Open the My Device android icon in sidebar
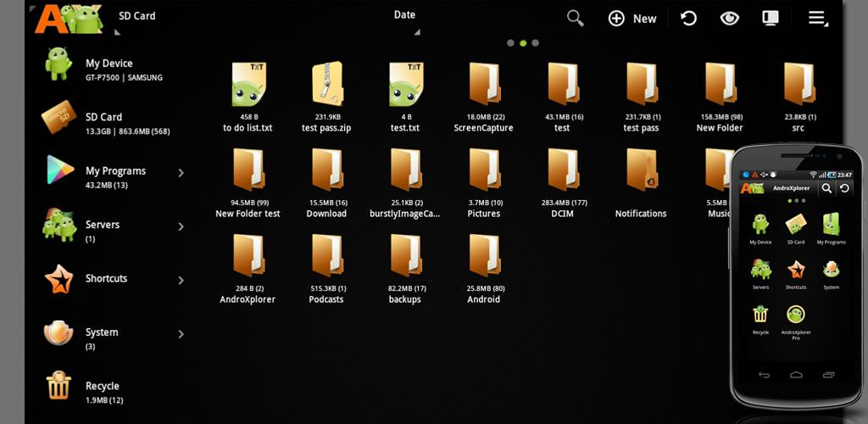Screen dimensions: 868x424 (x=58, y=63)
